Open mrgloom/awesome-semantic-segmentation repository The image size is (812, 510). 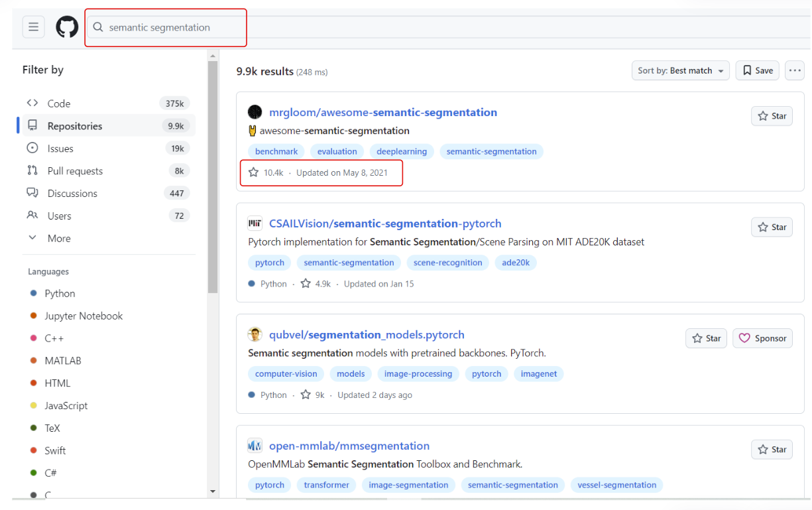(x=383, y=112)
